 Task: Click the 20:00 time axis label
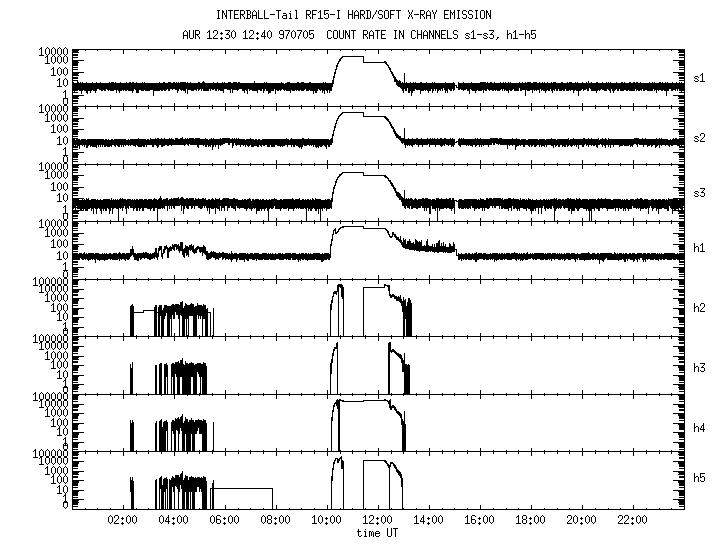click(x=581, y=520)
